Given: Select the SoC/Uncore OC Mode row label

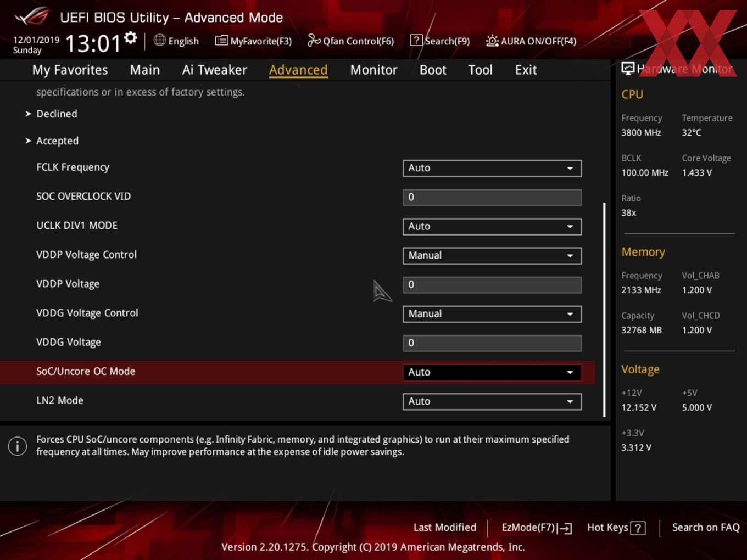Looking at the screenshot, I should (86, 371).
